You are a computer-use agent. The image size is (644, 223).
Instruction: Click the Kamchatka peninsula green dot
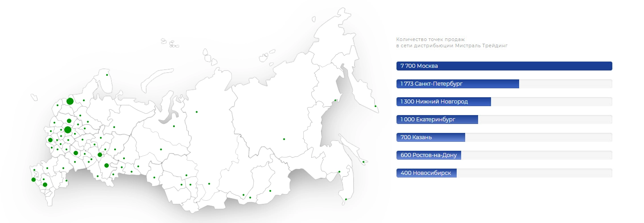pos(376,106)
